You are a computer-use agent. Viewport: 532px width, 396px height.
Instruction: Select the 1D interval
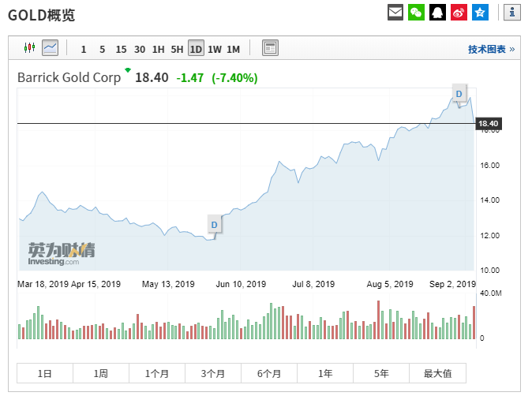click(x=196, y=48)
